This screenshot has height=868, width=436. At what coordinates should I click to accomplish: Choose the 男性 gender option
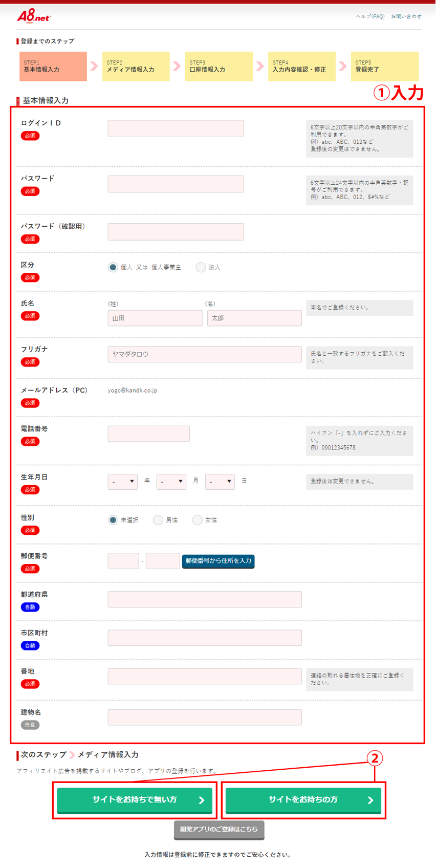click(x=158, y=520)
